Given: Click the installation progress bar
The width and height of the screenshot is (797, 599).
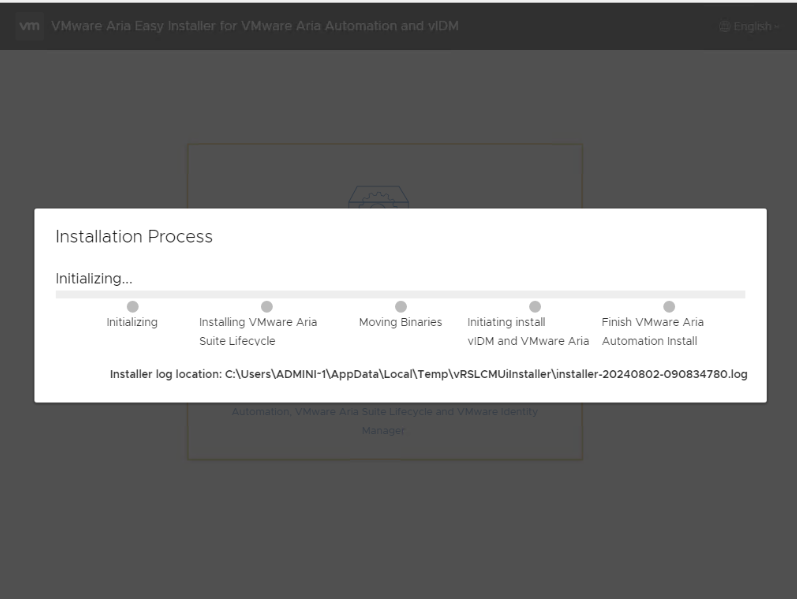Looking at the screenshot, I should pyautogui.click(x=401, y=294).
